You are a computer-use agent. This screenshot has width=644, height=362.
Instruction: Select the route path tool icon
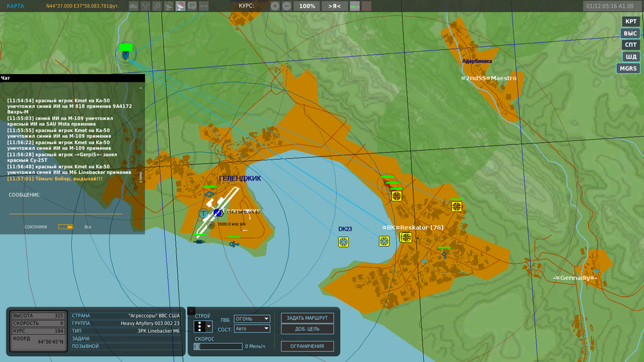(x=146, y=6)
